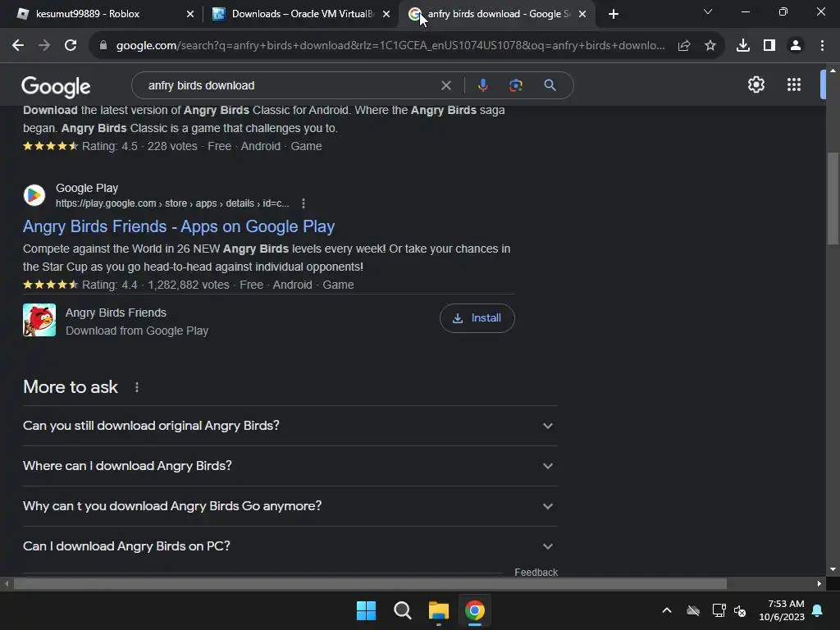Open Angry Birds Friends app thumbnail
This screenshot has height=630, width=840.
[39, 320]
